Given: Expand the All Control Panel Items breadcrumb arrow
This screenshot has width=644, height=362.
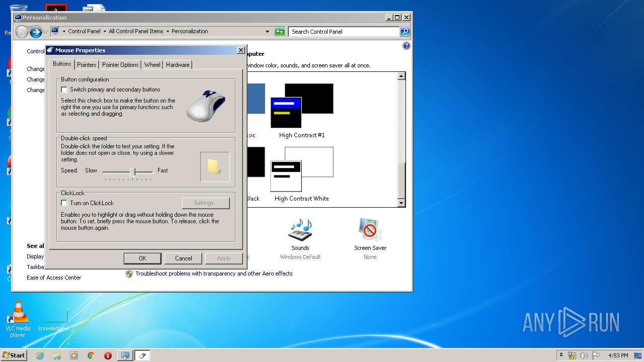Looking at the screenshot, I should click(x=168, y=31).
